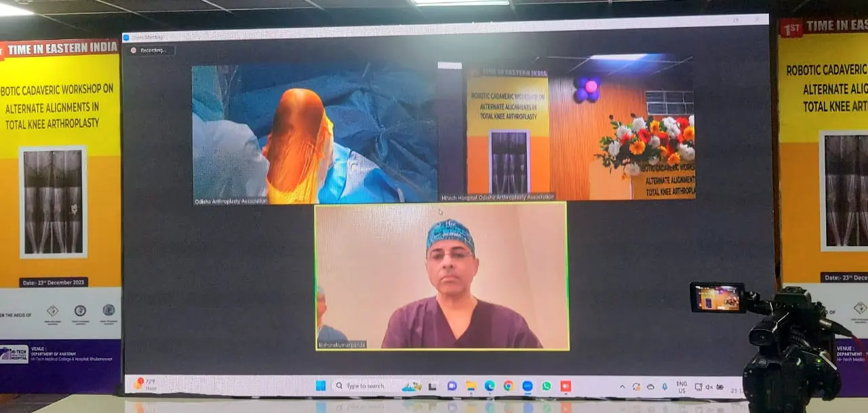868x413 pixels.
Task: Open WhatsApp from the taskbar
Action: (546, 386)
